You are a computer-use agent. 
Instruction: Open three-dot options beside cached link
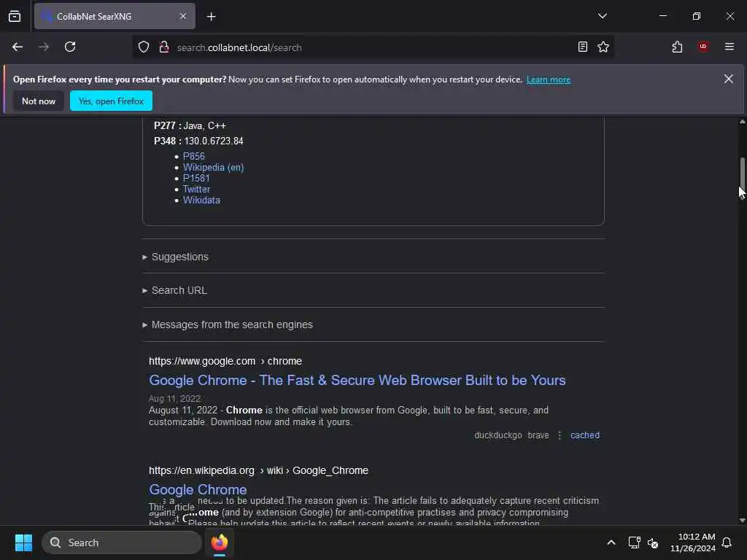[560, 435]
